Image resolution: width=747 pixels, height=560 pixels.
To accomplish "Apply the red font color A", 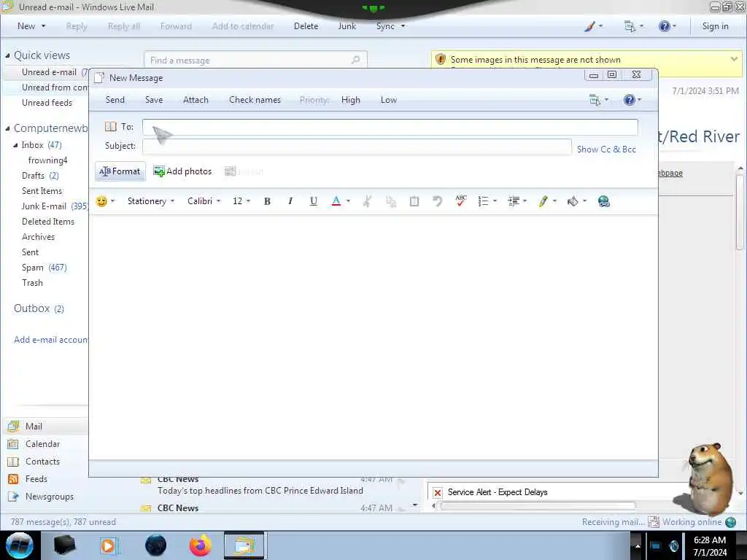I will [336, 201].
